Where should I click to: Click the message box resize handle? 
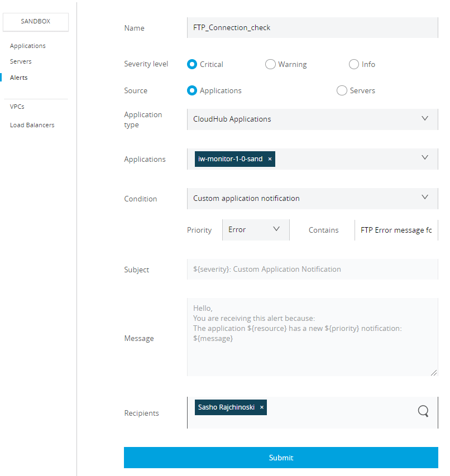[434, 372]
